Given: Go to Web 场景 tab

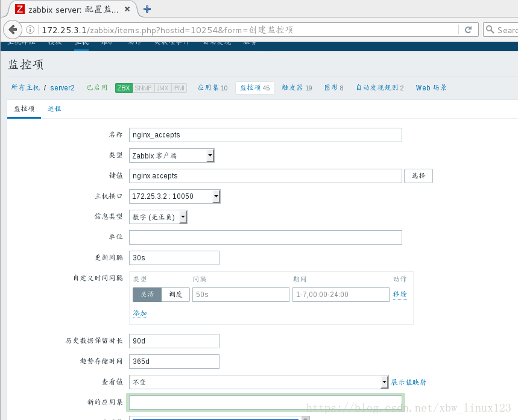Looking at the screenshot, I should pyautogui.click(x=431, y=87).
